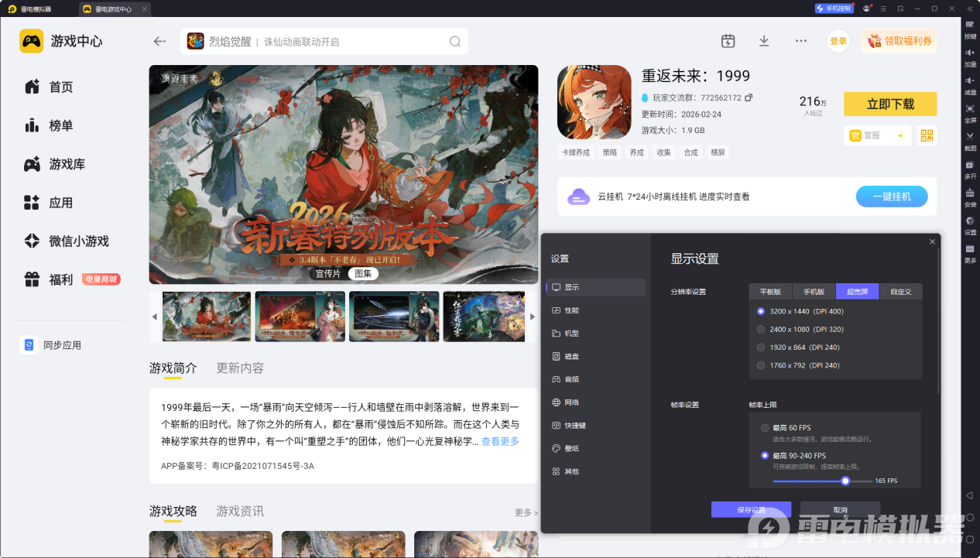980x558 pixels.
Task: Copy the player group number 772562172
Action: click(x=749, y=98)
